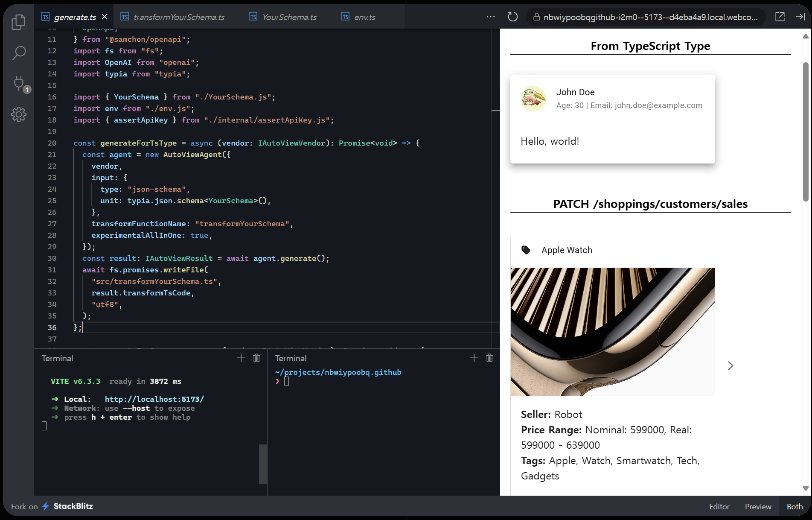Viewport: 812px width, 520px height.
Task: Select the Both layout view
Action: [x=795, y=506]
